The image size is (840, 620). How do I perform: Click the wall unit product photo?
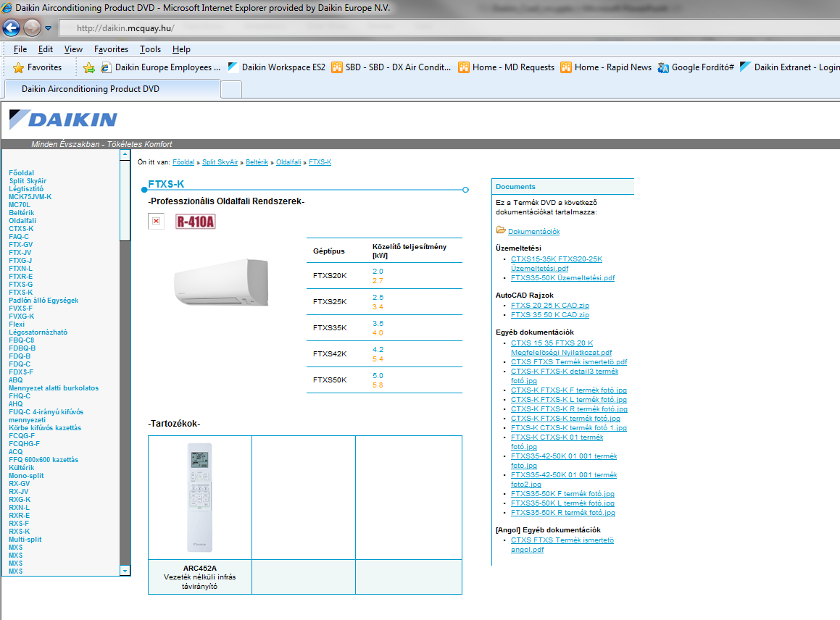click(221, 282)
